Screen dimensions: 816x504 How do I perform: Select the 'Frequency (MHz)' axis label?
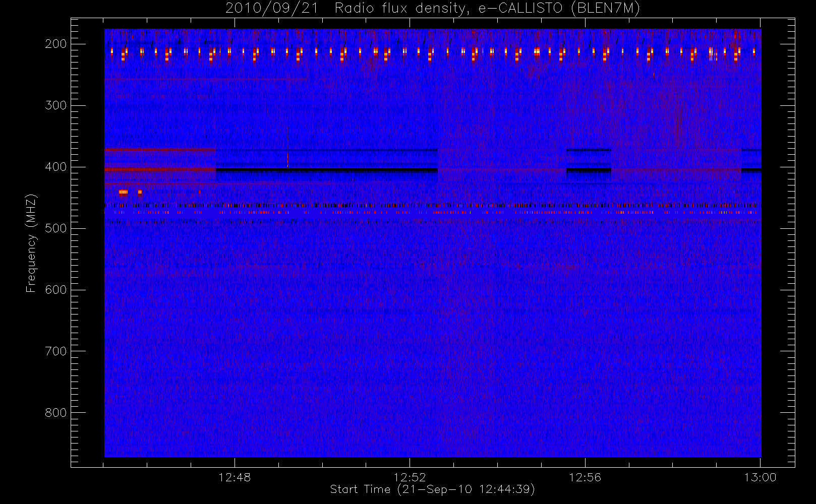(x=31, y=243)
